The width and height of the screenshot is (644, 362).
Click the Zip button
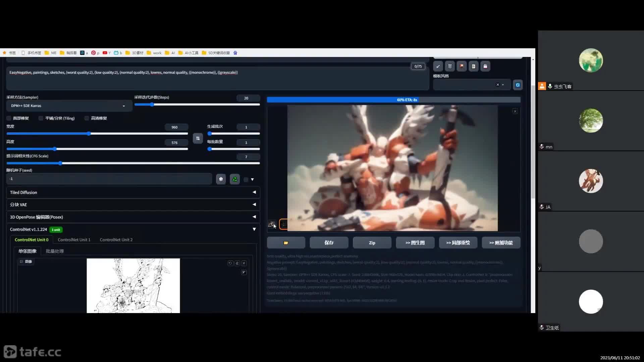coord(372,243)
